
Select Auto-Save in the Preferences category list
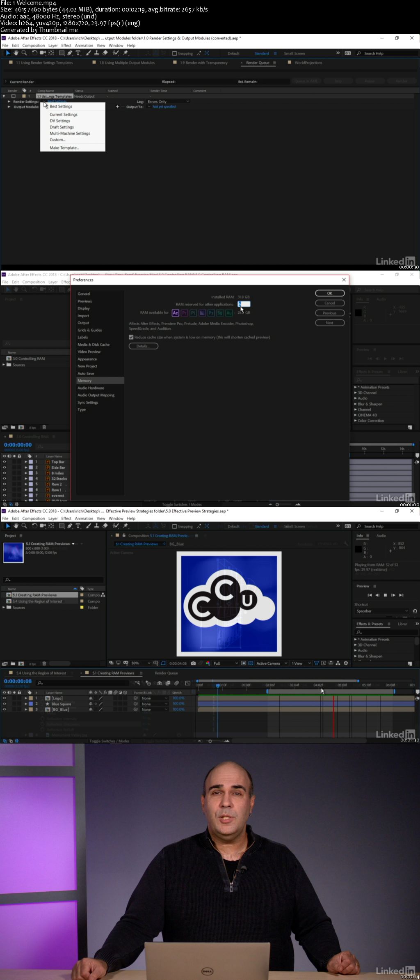pos(86,374)
